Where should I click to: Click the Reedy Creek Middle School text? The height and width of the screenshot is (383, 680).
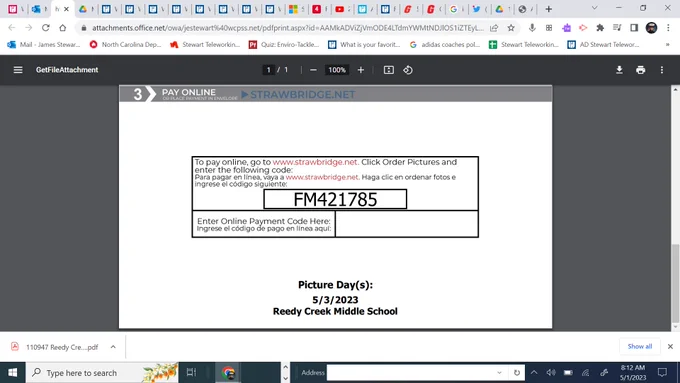pyautogui.click(x=335, y=311)
